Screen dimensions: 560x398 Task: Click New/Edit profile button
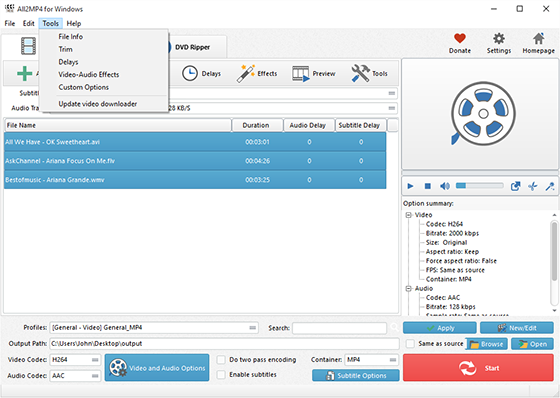[x=517, y=328]
